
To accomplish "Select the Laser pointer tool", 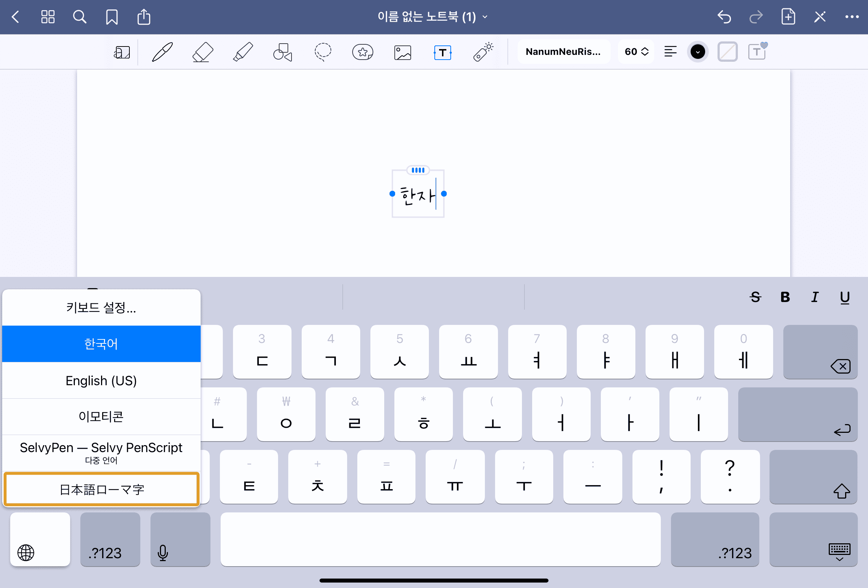I will point(483,52).
